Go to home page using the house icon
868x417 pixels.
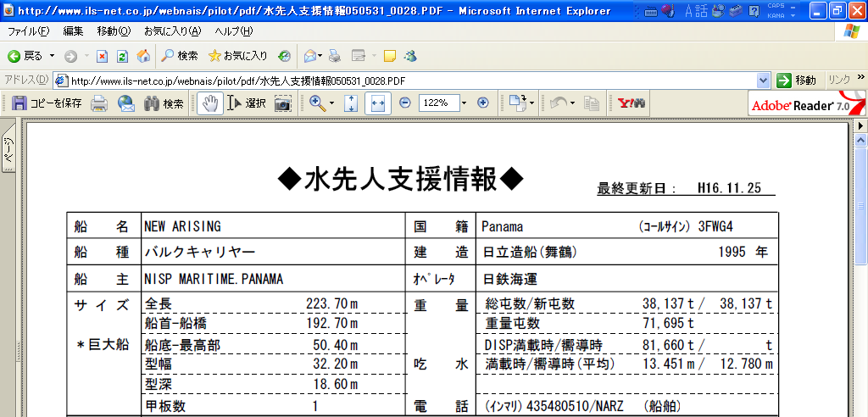[144, 56]
